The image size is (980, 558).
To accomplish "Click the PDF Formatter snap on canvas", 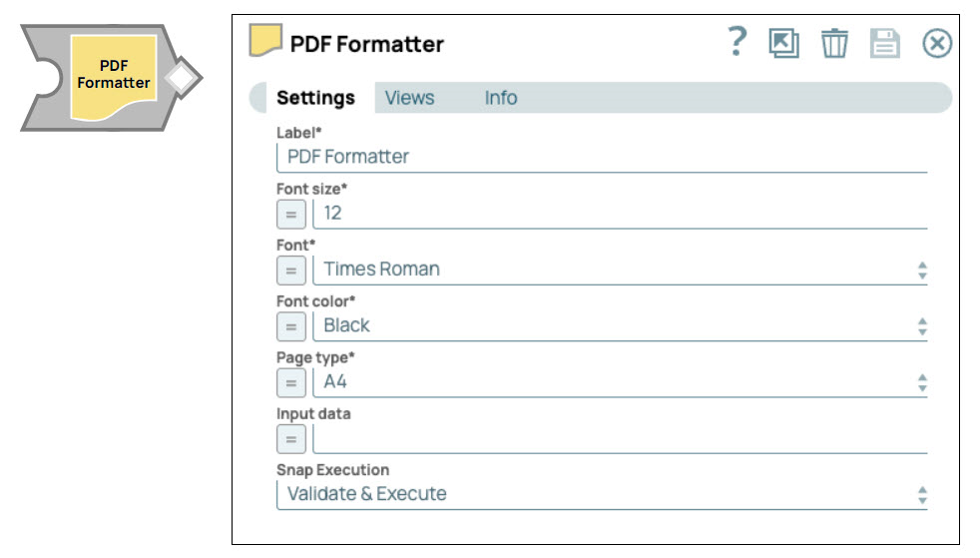I will pyautogui.click(x=113, y=75).
